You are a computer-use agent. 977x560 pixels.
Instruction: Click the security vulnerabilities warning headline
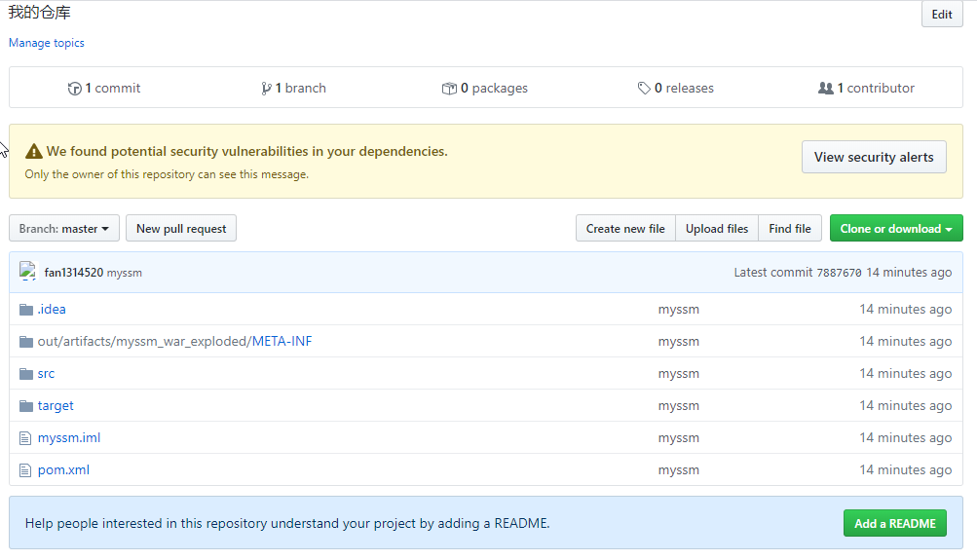click(x=246, y=151)
